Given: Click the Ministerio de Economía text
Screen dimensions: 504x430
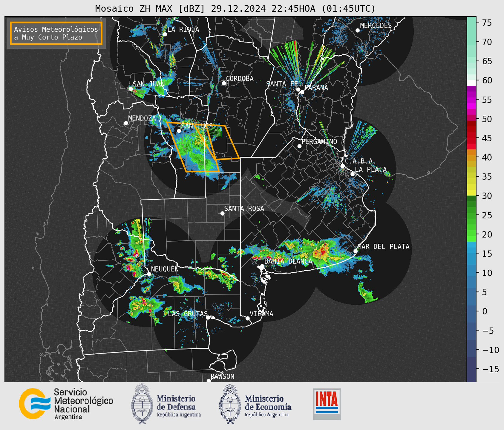Looking at the screenshot, I should pyautogui.click(x=268, y=405).
